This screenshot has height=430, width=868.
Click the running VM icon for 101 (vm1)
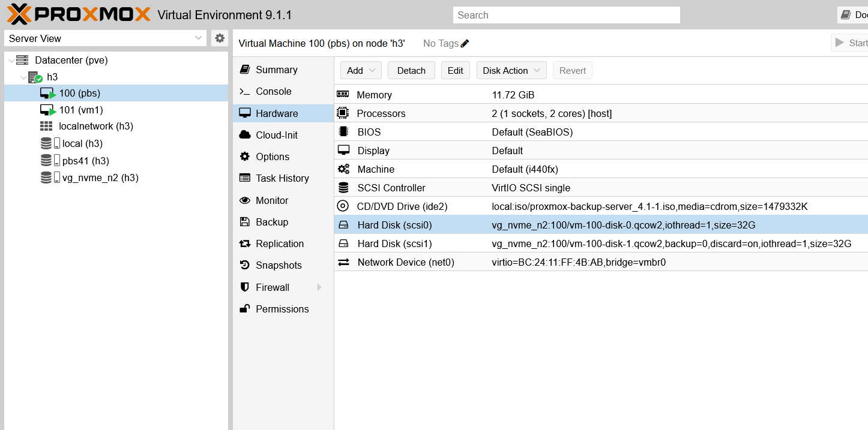47,110
